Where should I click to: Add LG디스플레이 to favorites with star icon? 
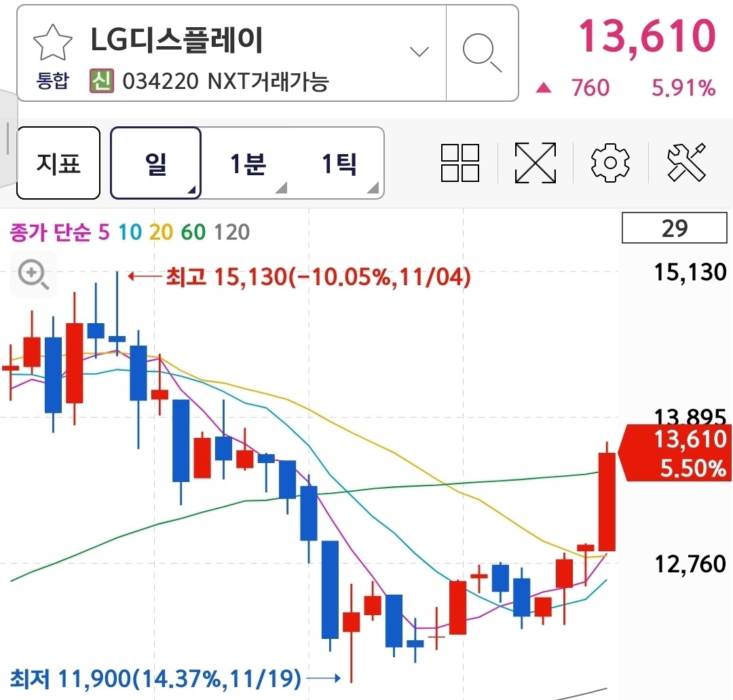[x=53, y=43]
